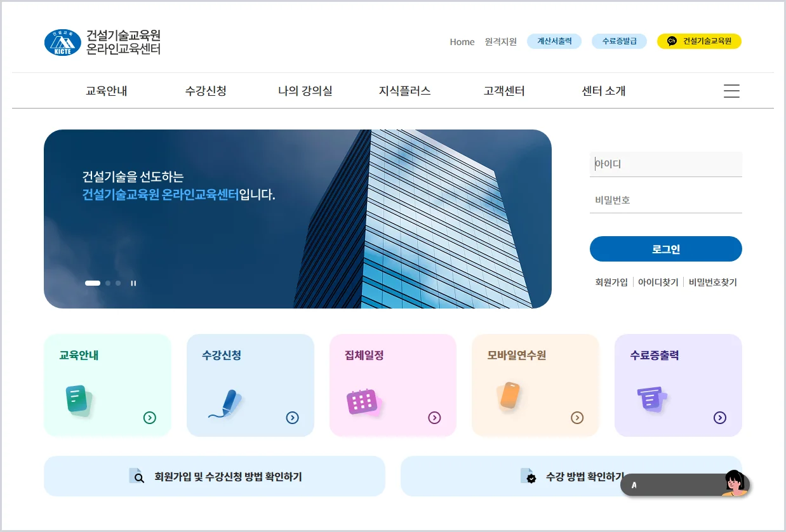Pause the banner slideshow
Viewport: 786px width, 532px height.
pyautogui.click(x=133, y=283)
